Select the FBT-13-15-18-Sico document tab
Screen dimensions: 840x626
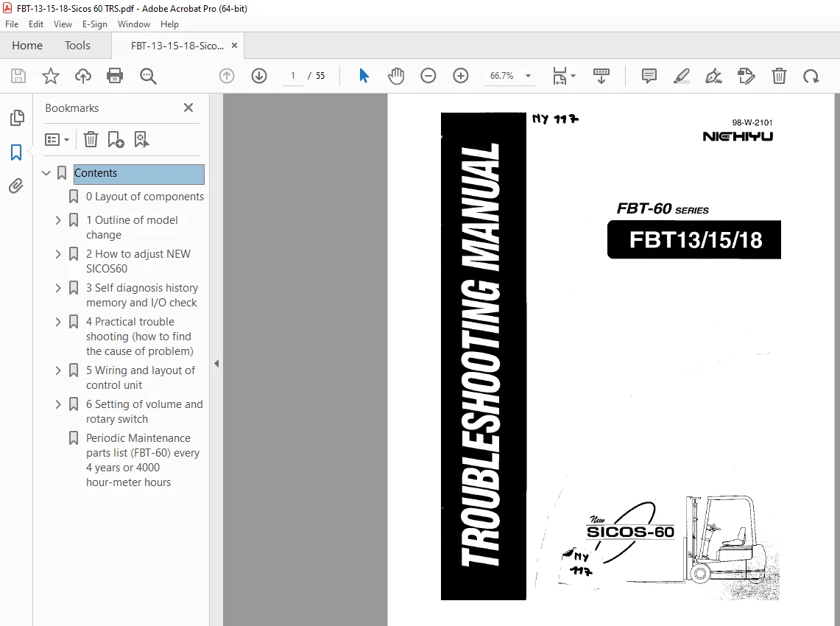click(x=177, y=46)
